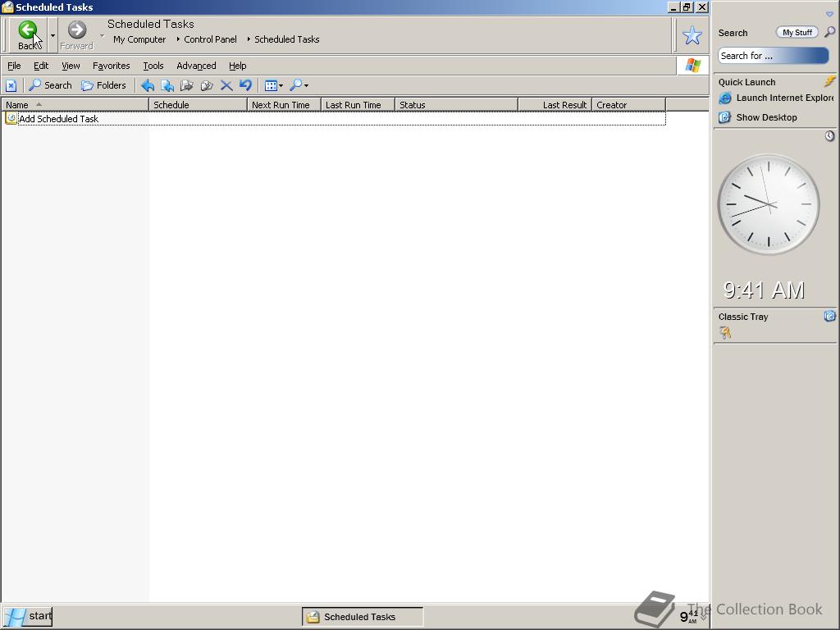Image resolution: width=840 pixels, height=630 pixels.
Task: Click the start button
Action: 27,616
